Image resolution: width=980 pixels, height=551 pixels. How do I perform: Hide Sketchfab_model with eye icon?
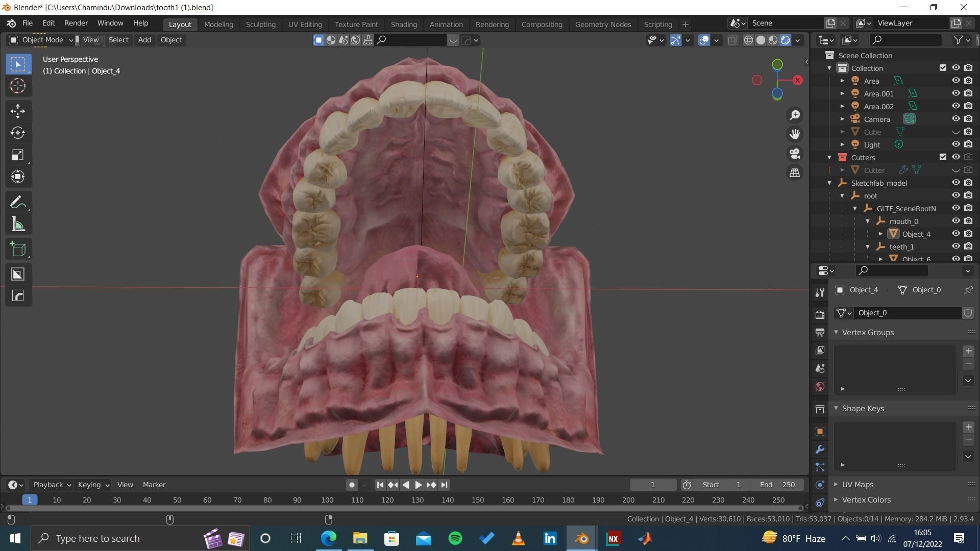click(955, 183)
